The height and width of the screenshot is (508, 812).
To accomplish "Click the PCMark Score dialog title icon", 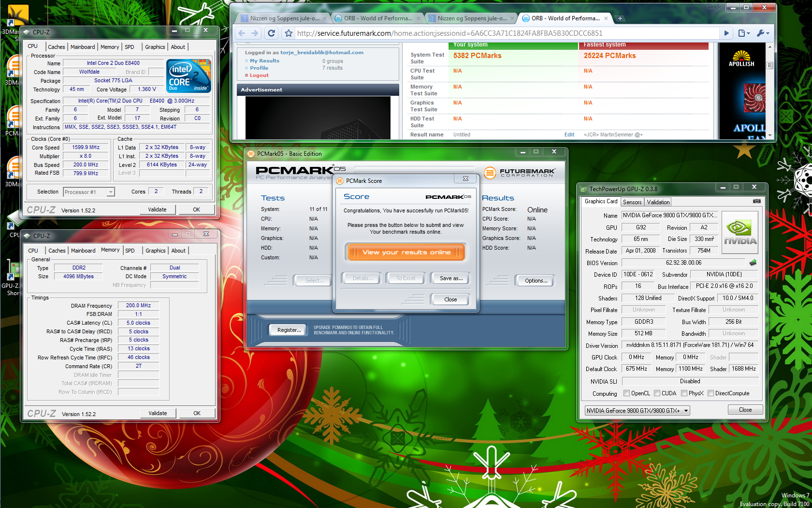I will [340, 180].
